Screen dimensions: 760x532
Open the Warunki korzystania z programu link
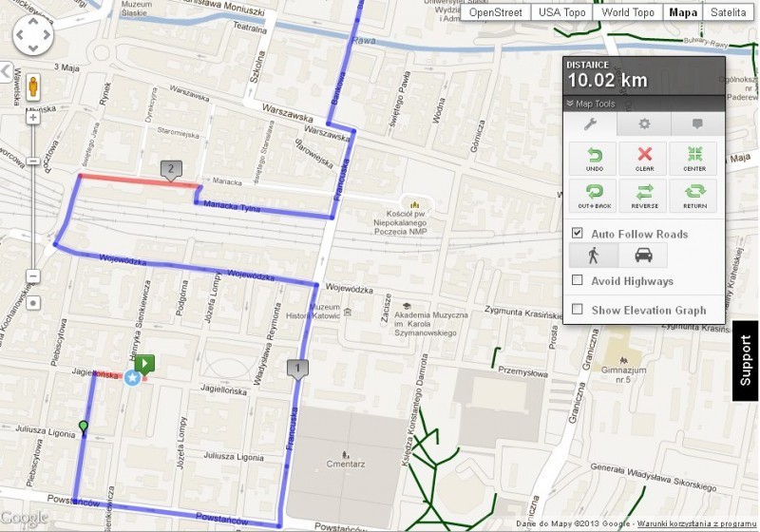[696, 523]
